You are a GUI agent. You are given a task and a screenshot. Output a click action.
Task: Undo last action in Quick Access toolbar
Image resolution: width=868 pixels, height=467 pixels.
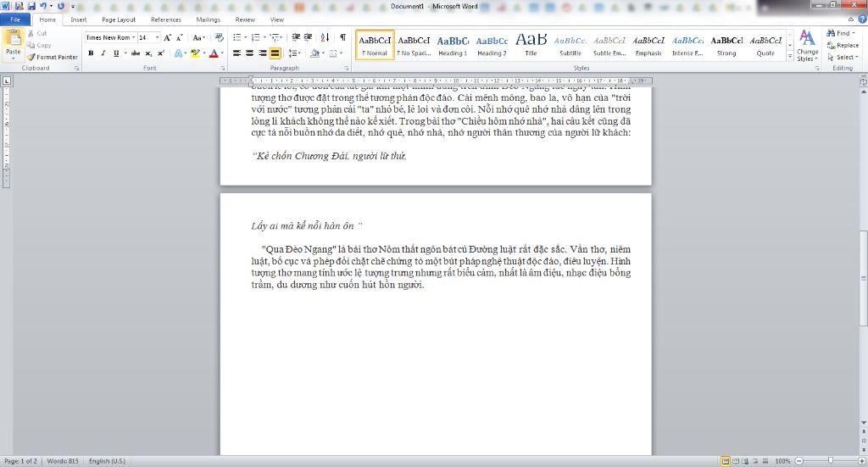pos(43,6)
